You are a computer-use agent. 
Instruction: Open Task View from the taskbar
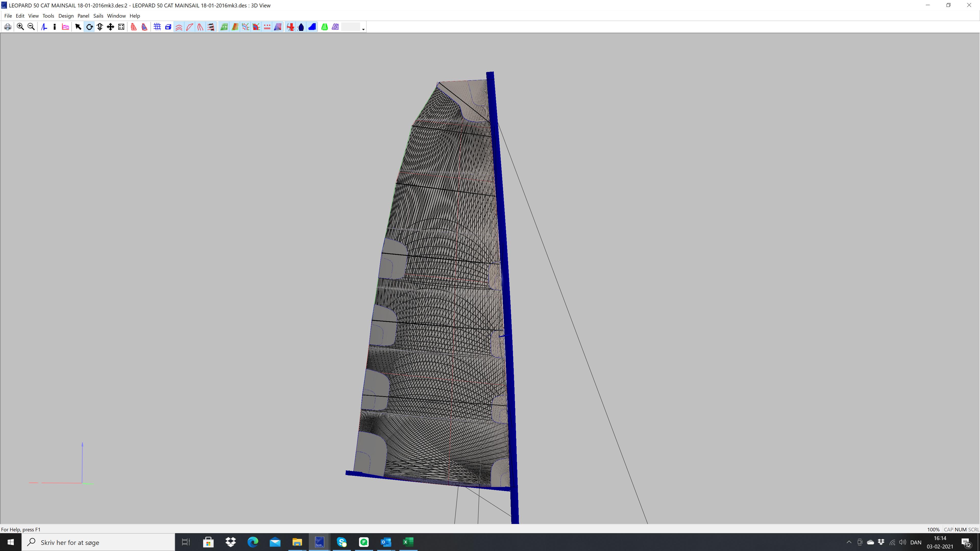pos(186,542)
